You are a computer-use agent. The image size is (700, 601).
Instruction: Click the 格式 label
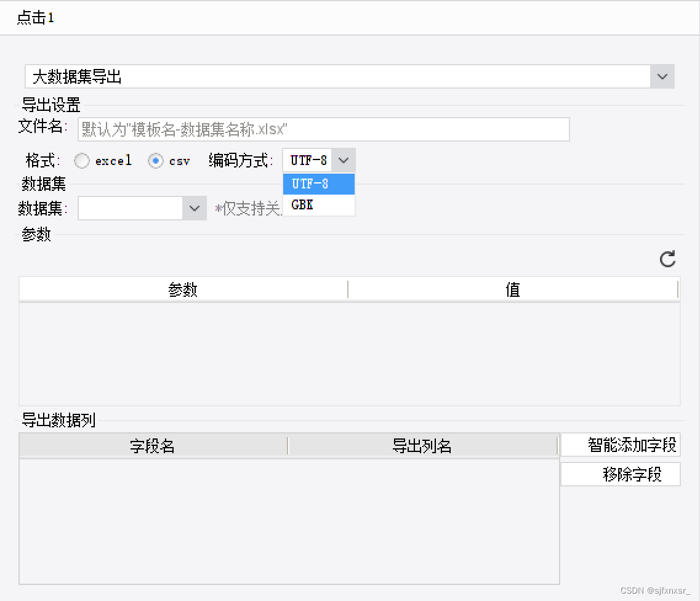(43, 160)
